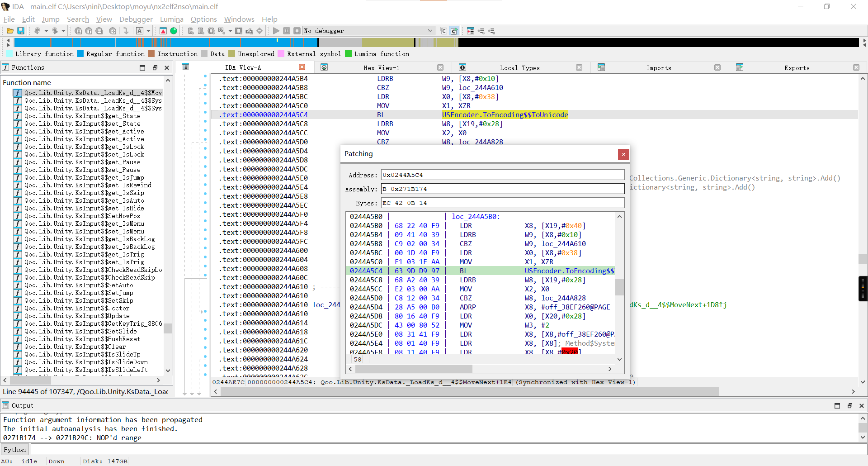The image size is (868, 466).
Task: Float the Functions panel with restore icon
Action: (155, 68)
